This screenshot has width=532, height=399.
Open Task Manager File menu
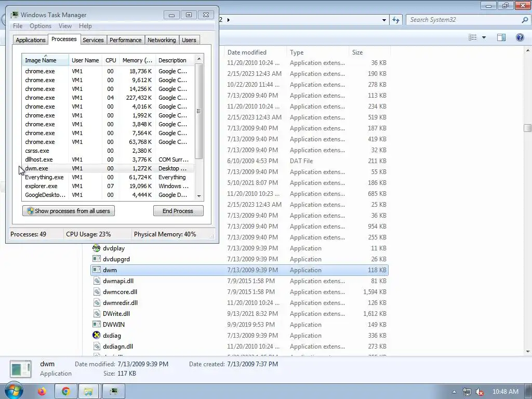pos(18,26)
